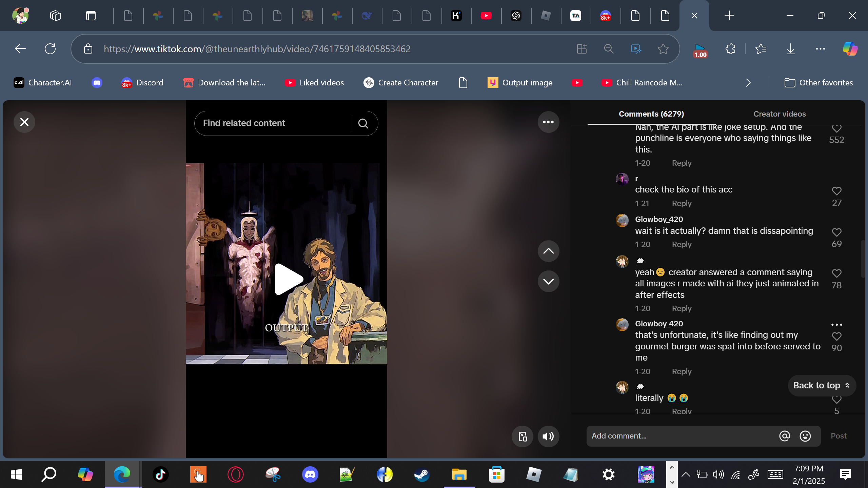Expand the bookmarks overflow chevron
Image resolution: width=868 pixels, height=488 pixels.
pyautogui.click(x=748, y=83)
